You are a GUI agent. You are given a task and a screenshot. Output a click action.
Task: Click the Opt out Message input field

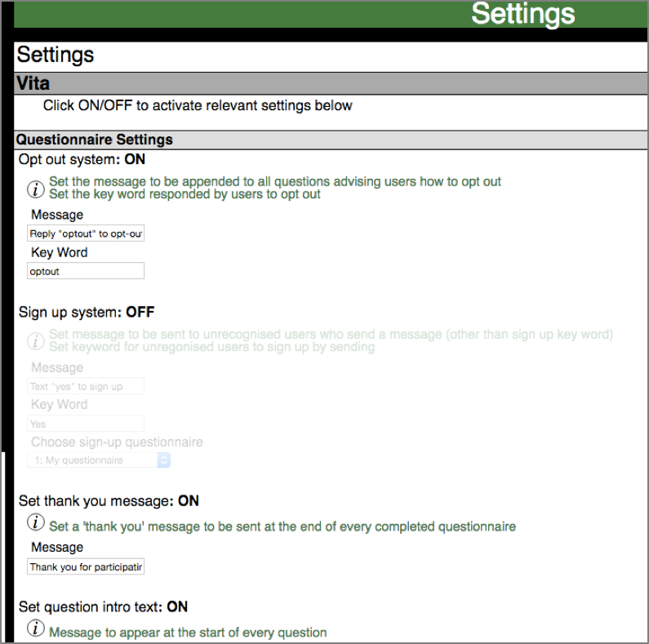coord(86,233)
